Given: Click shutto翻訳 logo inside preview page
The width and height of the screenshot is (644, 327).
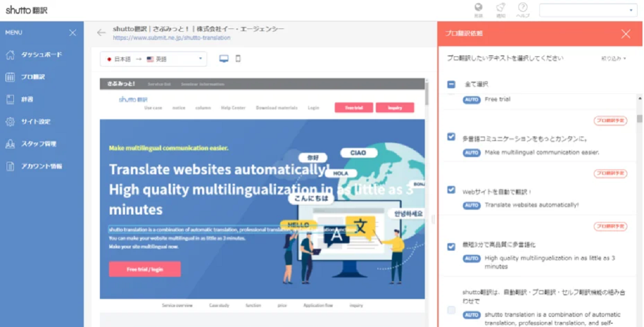Looking at the screenshot, I should pos(133,99).
